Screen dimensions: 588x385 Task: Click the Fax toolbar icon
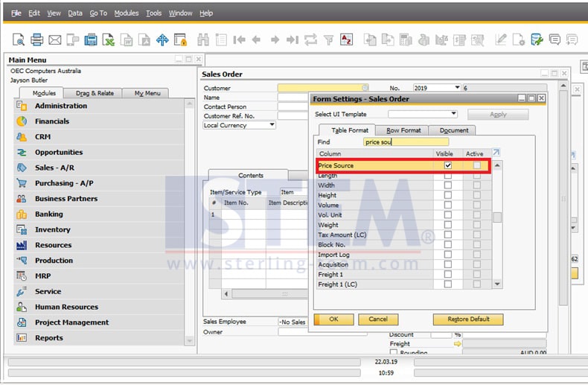(x=91, y=39)
